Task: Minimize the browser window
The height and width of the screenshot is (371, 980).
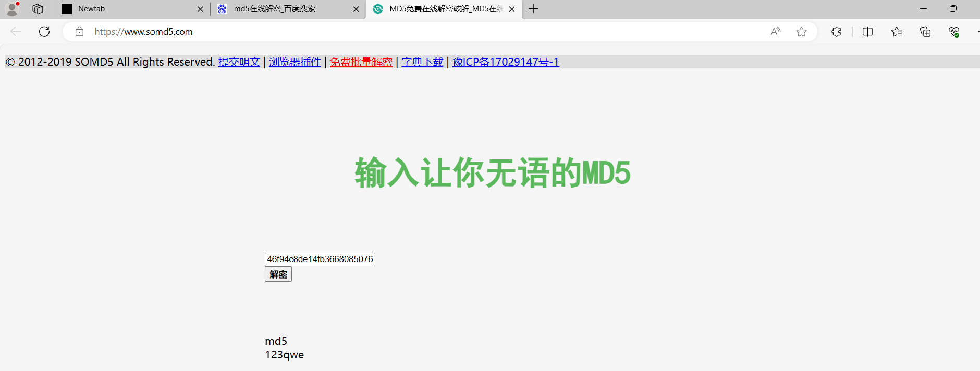Action: tap(923, 9)
